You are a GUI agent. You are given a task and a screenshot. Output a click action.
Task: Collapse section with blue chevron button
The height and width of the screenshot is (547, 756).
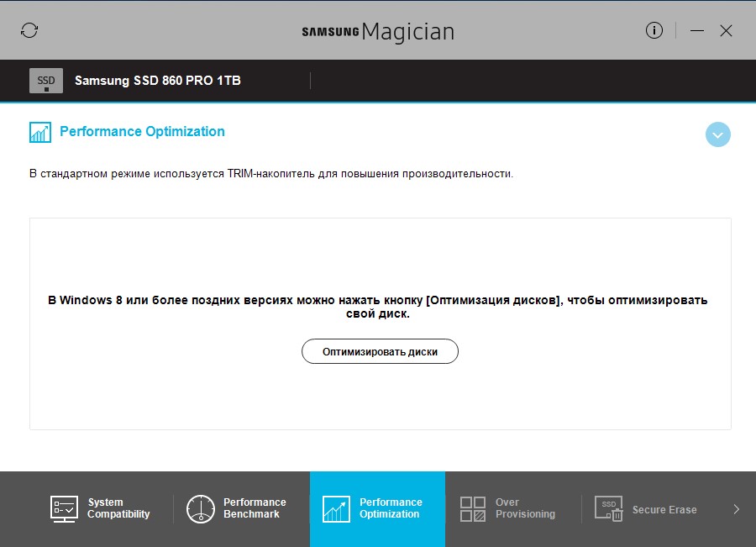click(717, 134)
